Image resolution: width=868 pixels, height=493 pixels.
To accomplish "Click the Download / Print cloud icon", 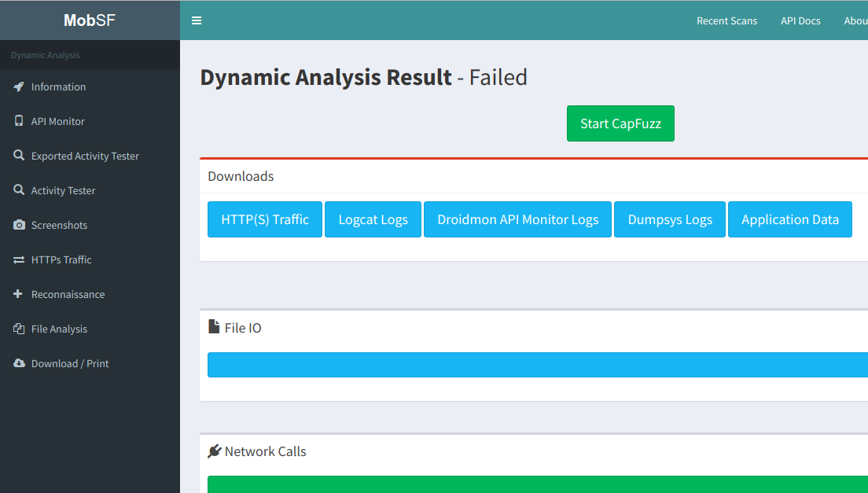I will click(19, 363).
